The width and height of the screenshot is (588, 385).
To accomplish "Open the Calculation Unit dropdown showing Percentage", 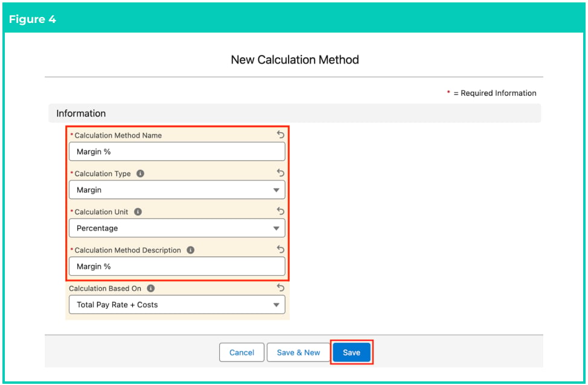I will tap(177, 228).
